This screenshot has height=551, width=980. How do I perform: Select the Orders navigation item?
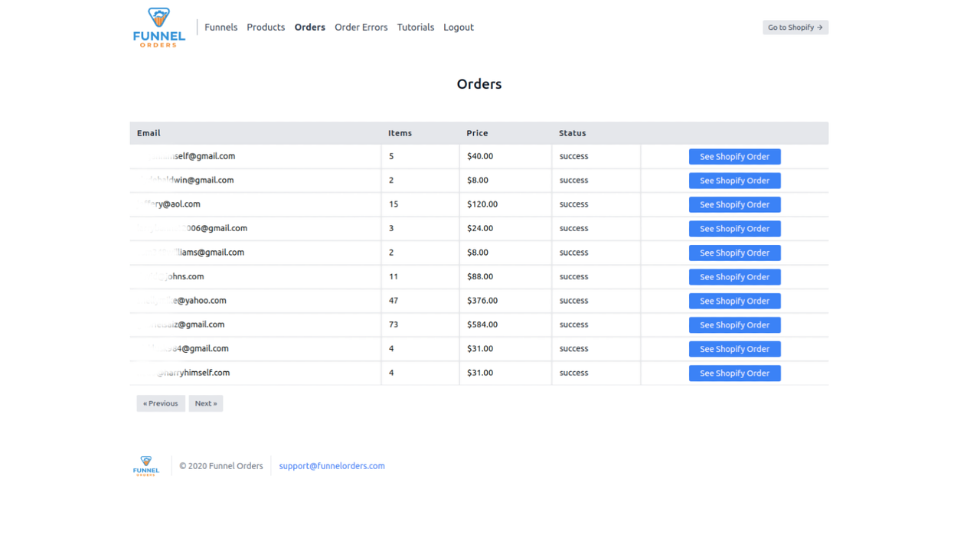309,27
